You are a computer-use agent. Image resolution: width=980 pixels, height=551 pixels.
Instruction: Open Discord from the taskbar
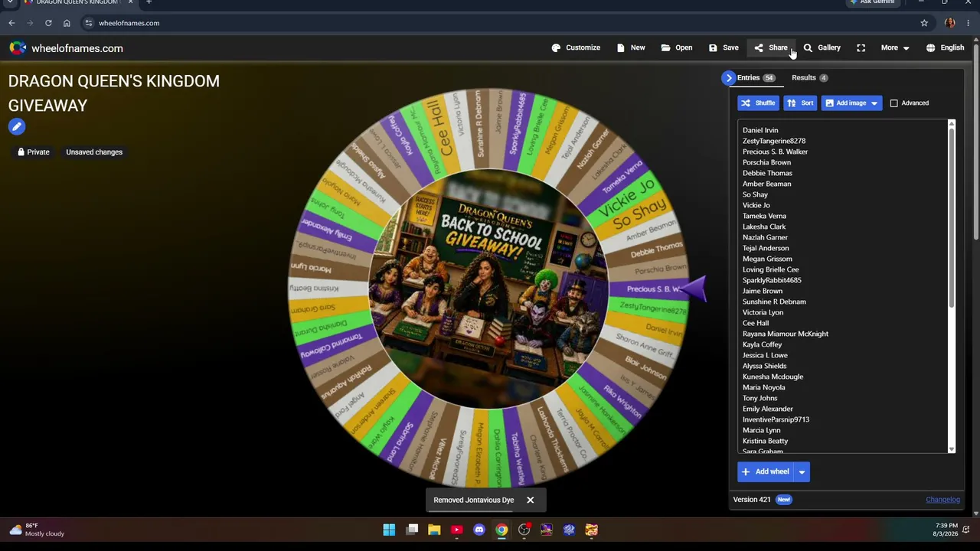click(x=479, y=530)
